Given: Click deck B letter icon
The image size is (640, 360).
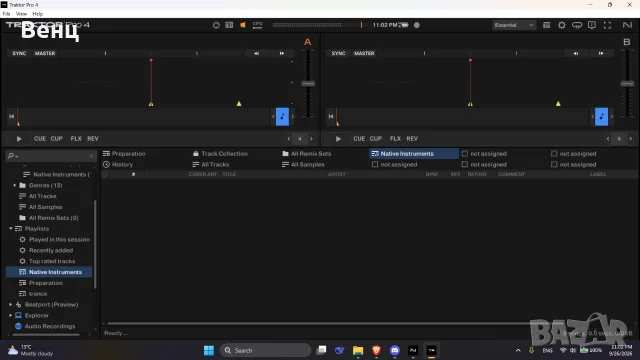Looking at the screenshot, I should click(627, 42).
